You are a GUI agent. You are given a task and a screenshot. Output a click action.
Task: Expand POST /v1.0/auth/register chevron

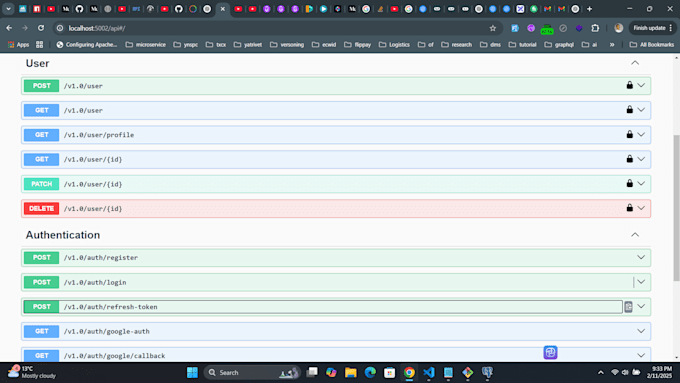click(641, 257)
